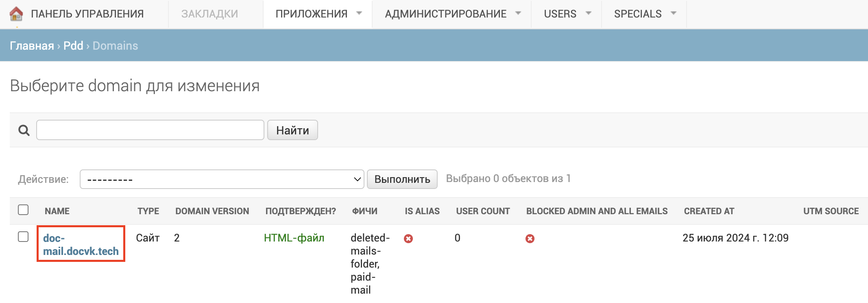Expand the Администрирование menu

451,14
